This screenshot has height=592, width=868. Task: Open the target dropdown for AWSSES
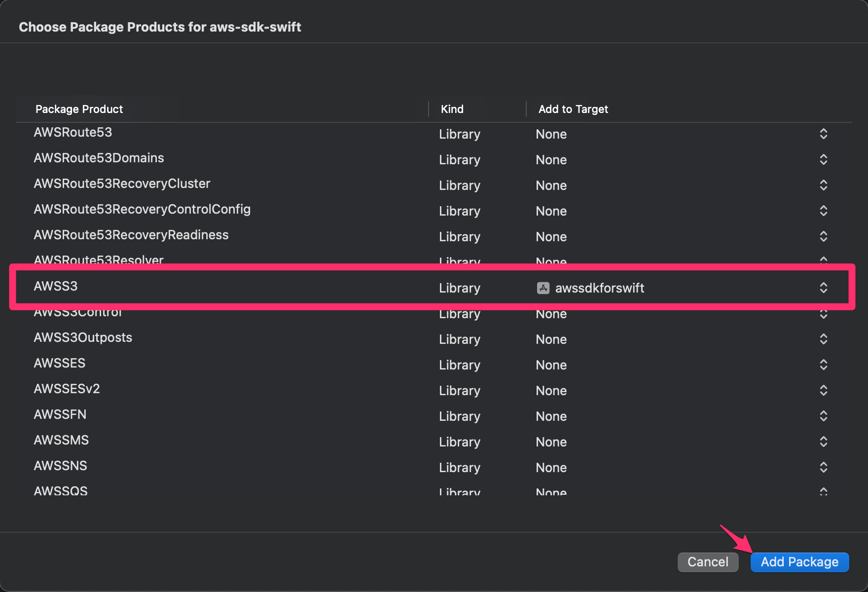tap(823, 365)
